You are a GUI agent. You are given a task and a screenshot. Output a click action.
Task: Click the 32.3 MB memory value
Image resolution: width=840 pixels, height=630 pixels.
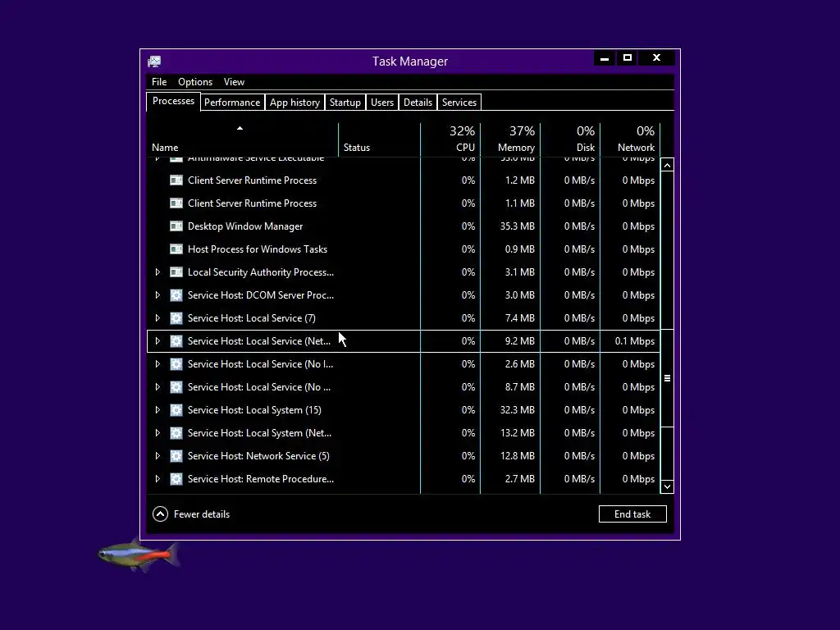pyautogui.click(x=518, y=410)
